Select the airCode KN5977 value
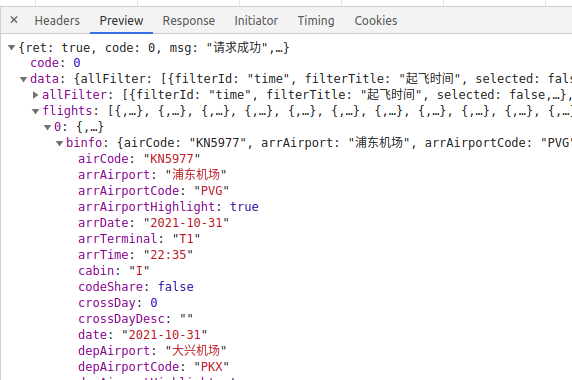This screenshot has height=380, width=572. pyautogui.click(x=172, y=159)
